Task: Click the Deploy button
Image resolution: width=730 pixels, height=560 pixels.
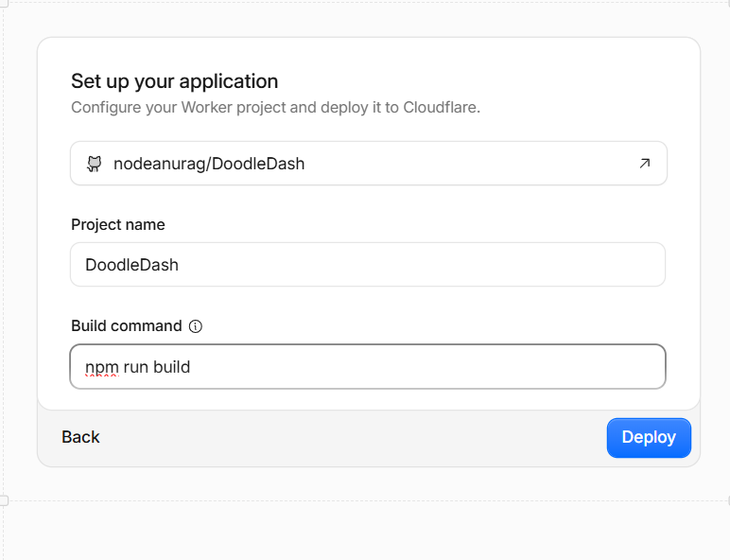Action: click(649, 437)
